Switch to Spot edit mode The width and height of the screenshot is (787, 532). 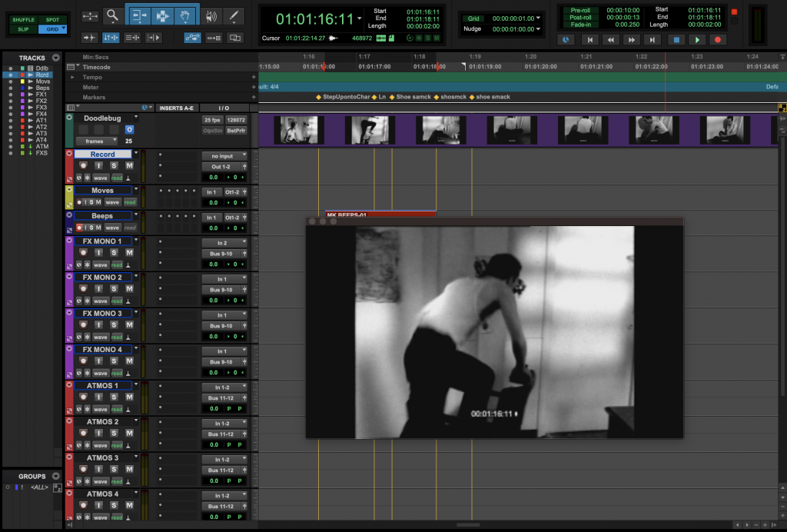pyautogui.click(x=52, y=19)
